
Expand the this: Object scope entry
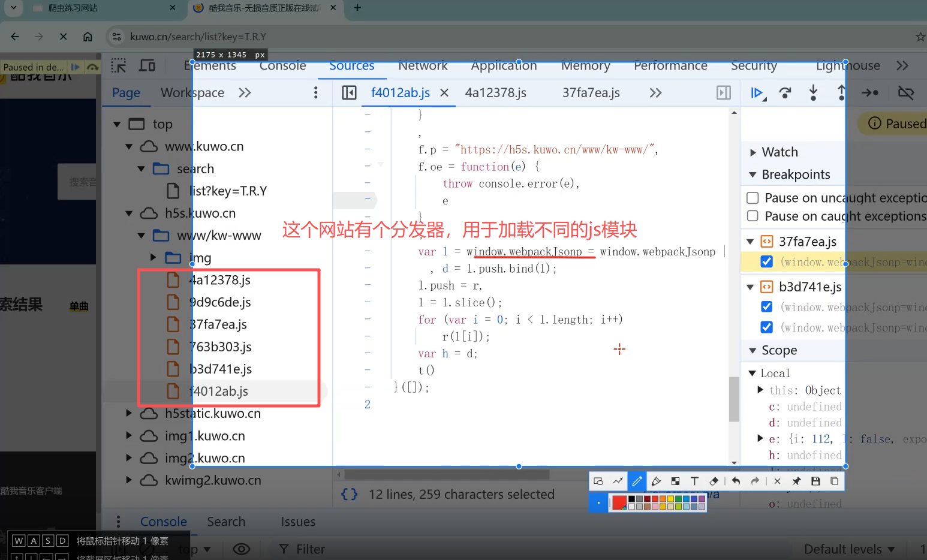(760, 390)
